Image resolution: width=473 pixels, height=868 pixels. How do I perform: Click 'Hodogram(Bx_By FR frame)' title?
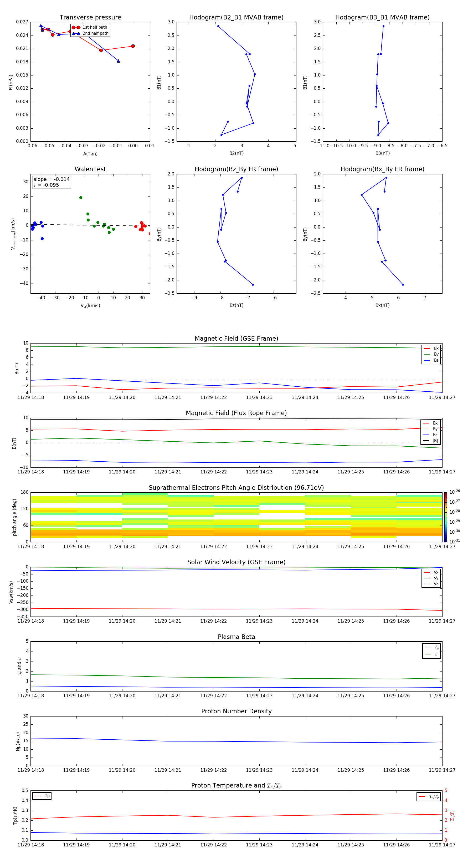pos(382,169)
